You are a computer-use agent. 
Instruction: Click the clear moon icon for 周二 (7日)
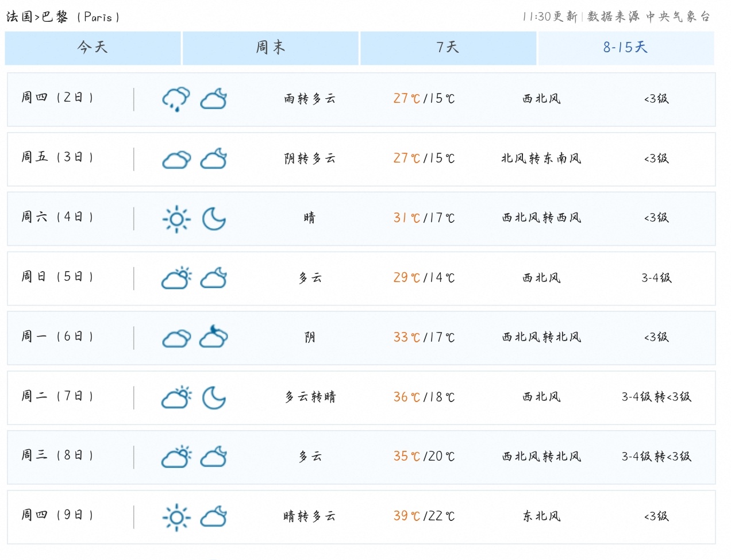(214, 397)
